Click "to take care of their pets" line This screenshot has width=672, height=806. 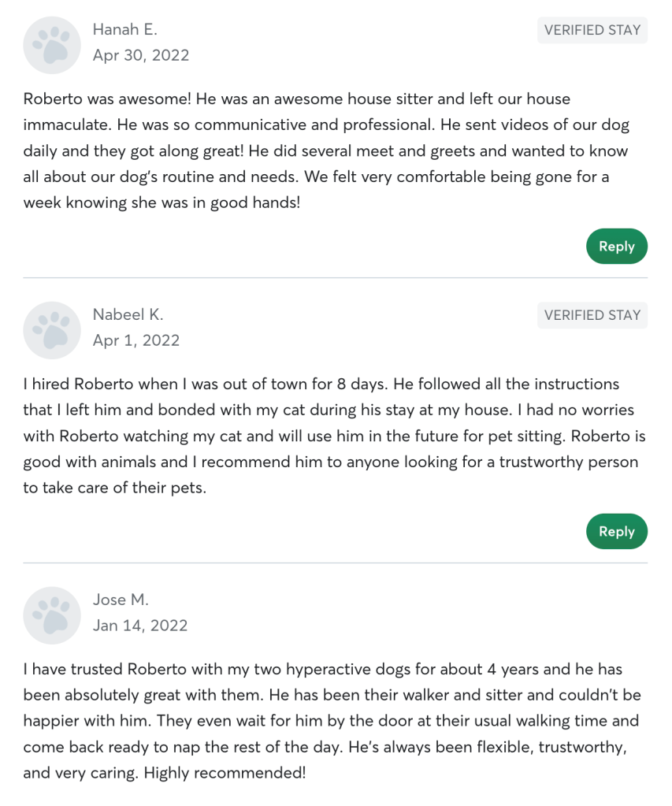[114, 488]
